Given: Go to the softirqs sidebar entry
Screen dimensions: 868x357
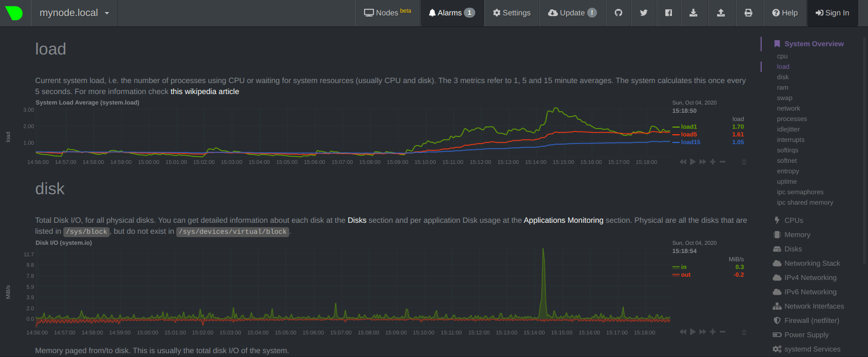Looking at the screenshot, I should (x=787, y=150).
